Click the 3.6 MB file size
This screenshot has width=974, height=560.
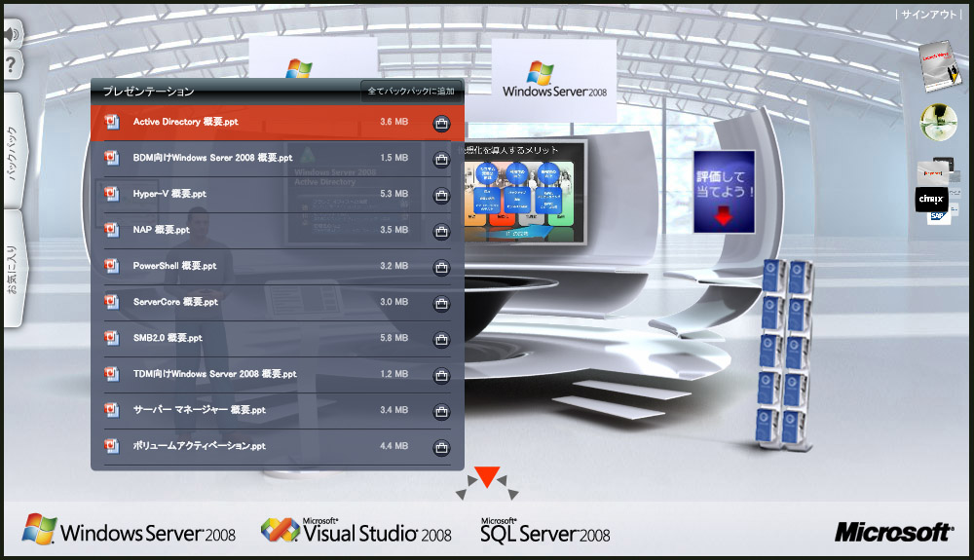394,122
